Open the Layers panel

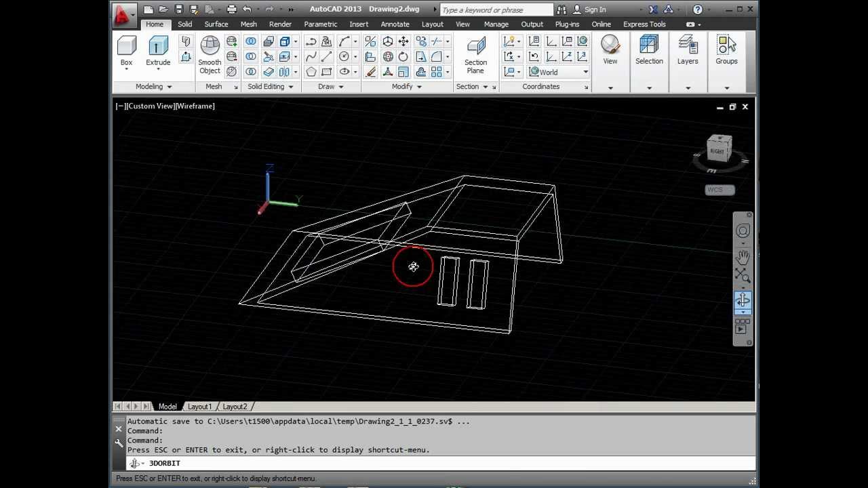688,51
